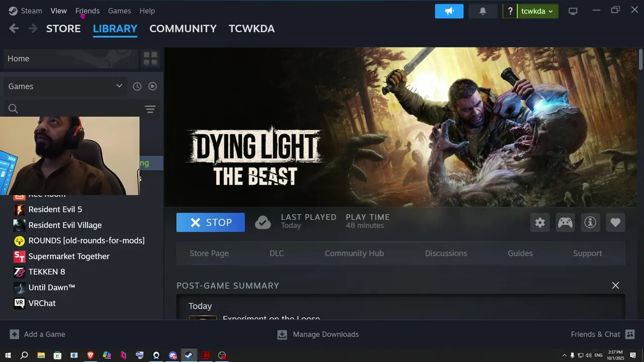Open the TCWKDA profile tab

(x=252, y=29)
